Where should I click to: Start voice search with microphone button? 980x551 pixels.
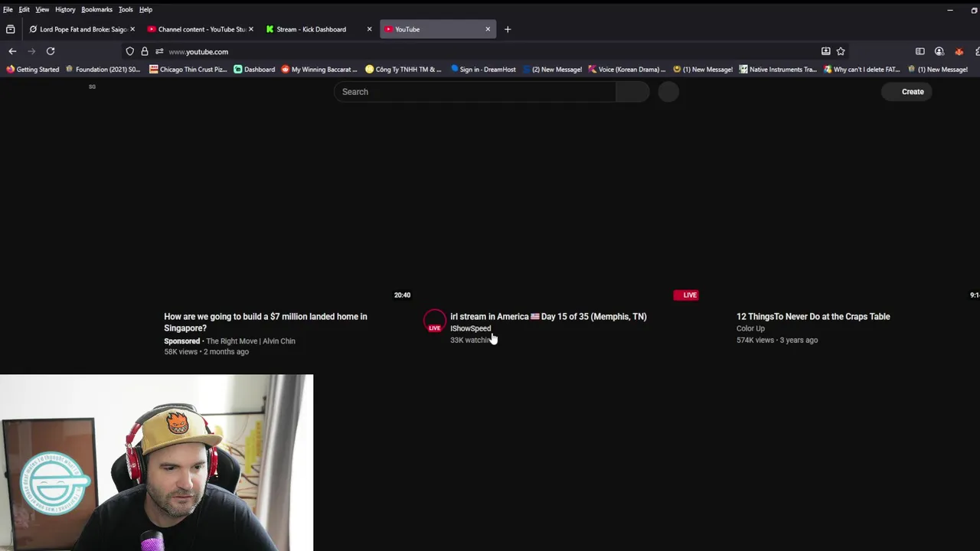pos(668,92)
